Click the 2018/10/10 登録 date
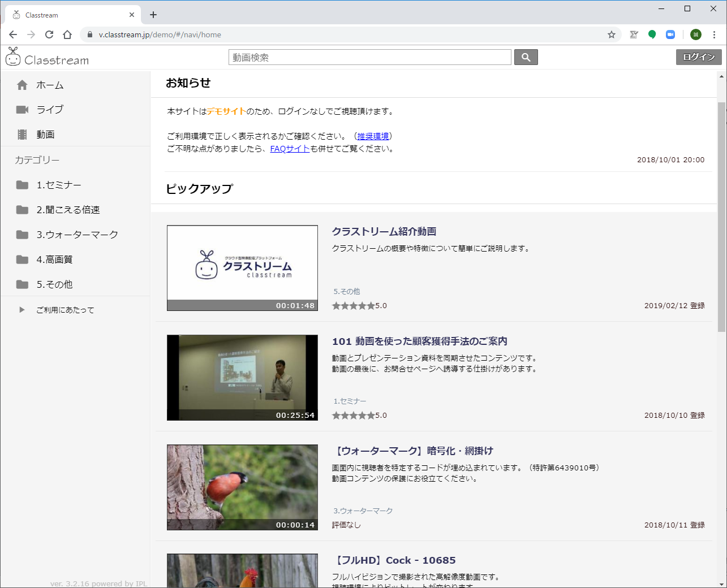The width and height of the screenshot is (727, 588). click(674, 416)
